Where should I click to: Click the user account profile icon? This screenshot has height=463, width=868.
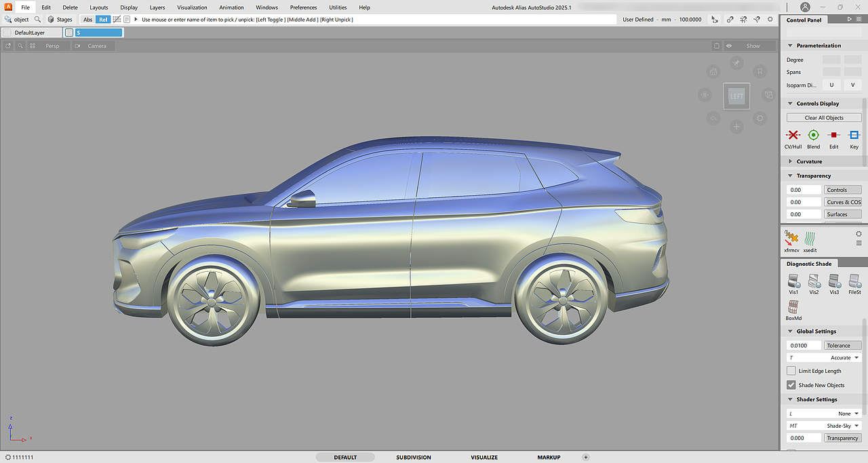click(x=805, y=7)
